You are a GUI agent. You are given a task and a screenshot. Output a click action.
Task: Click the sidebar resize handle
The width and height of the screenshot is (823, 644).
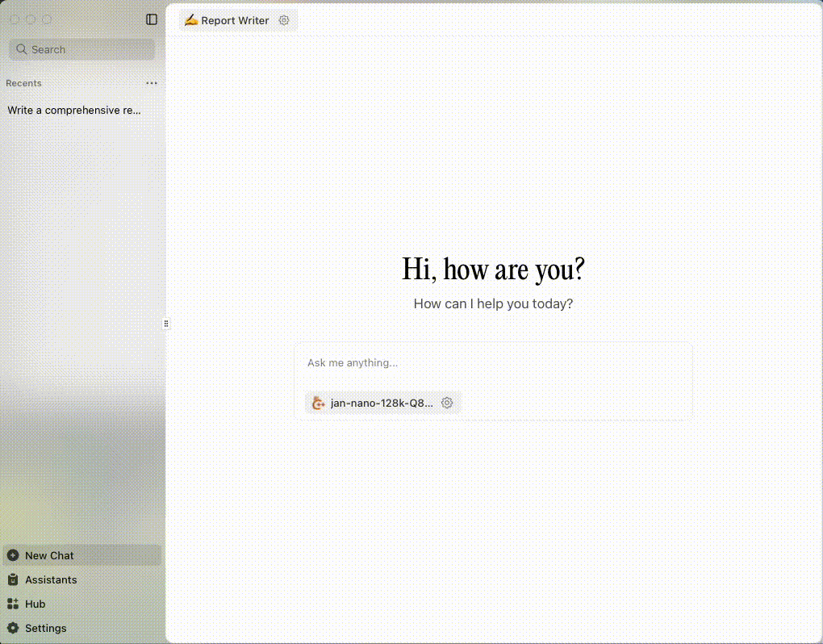click(166, 323)
